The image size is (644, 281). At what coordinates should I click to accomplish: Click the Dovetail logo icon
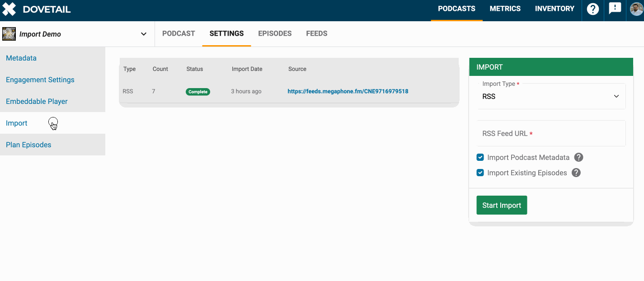coord(9,9)
